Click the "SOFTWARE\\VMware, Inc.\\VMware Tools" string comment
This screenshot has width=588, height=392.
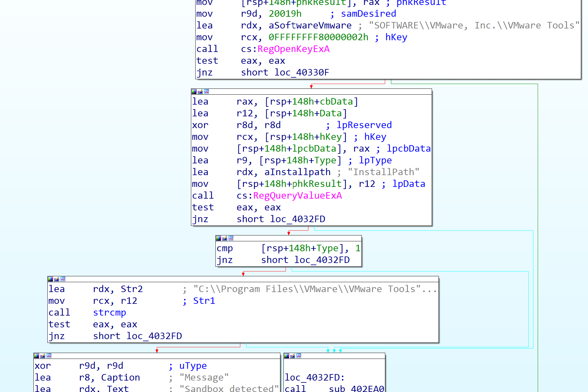(474, 26)
